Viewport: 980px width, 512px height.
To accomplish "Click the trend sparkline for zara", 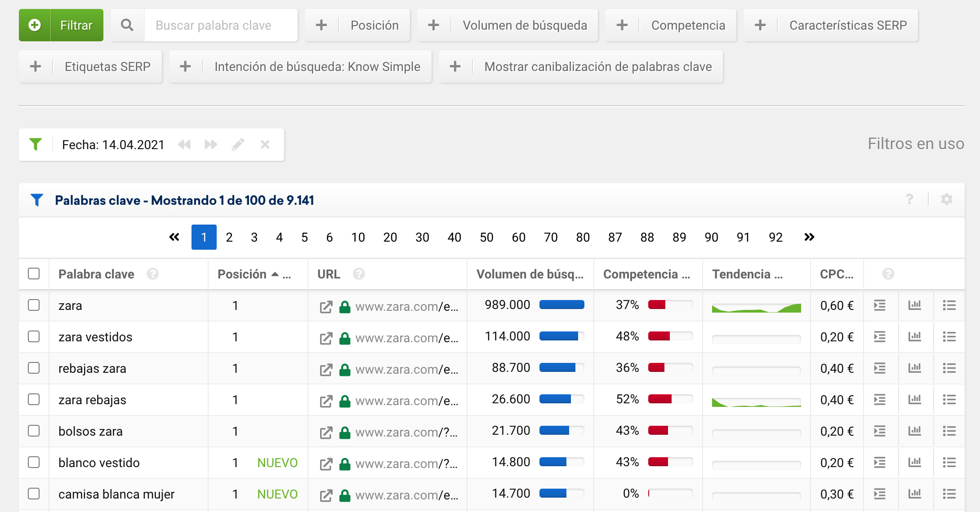I will point(757,308).
